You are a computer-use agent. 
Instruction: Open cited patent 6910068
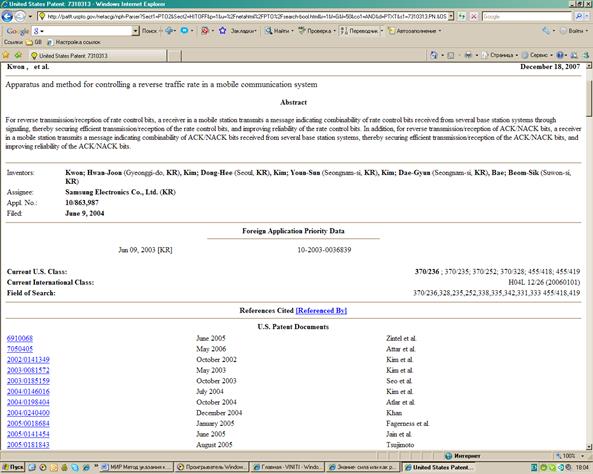point(20,339)
